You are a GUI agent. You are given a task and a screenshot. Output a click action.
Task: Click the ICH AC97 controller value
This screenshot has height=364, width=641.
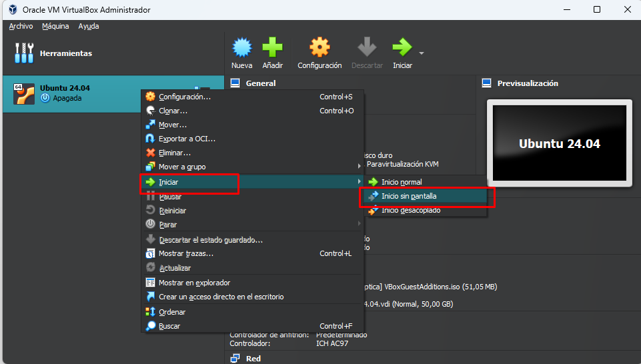pyautogui.click(x=332, y=343)
